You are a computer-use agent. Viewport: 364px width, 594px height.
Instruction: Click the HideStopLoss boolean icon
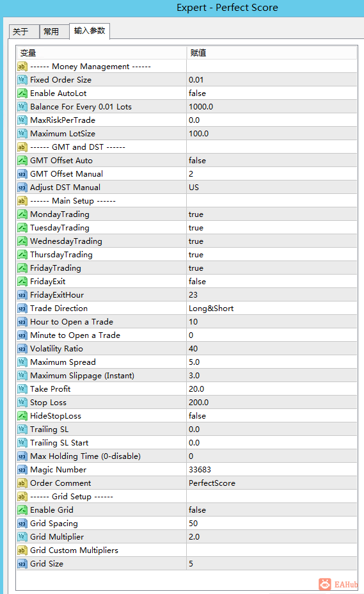[22, 416]
